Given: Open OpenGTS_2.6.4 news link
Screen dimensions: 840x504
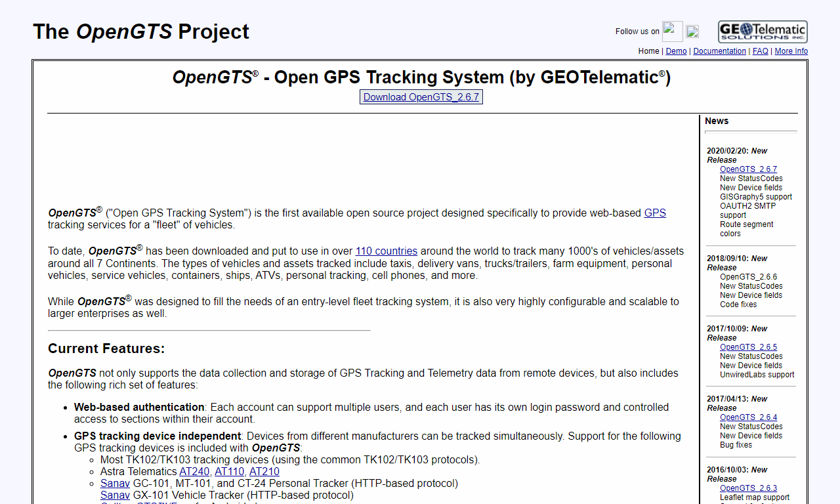Looking at the screenshot, I should click(x=748, y=417).
